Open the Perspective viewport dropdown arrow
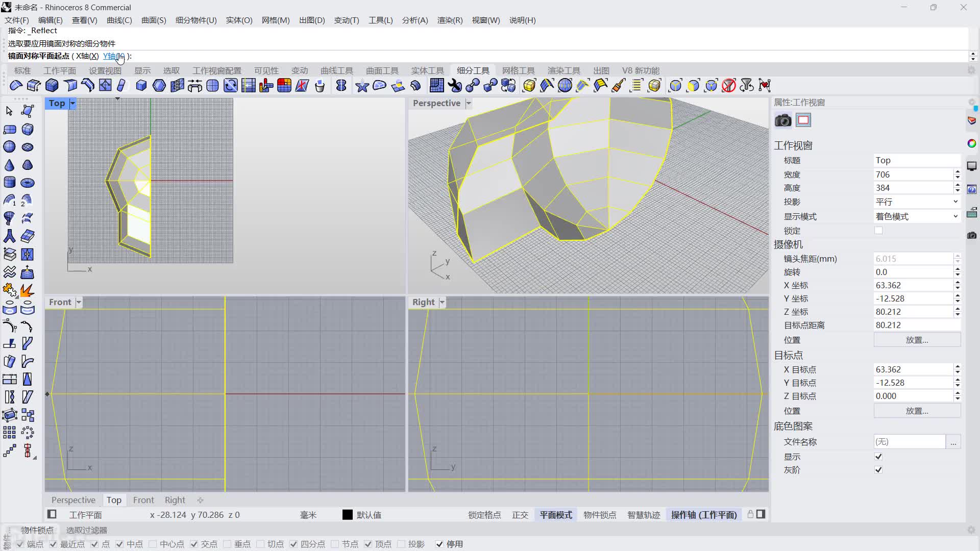The image size is (980, 551). click(469, 103)
